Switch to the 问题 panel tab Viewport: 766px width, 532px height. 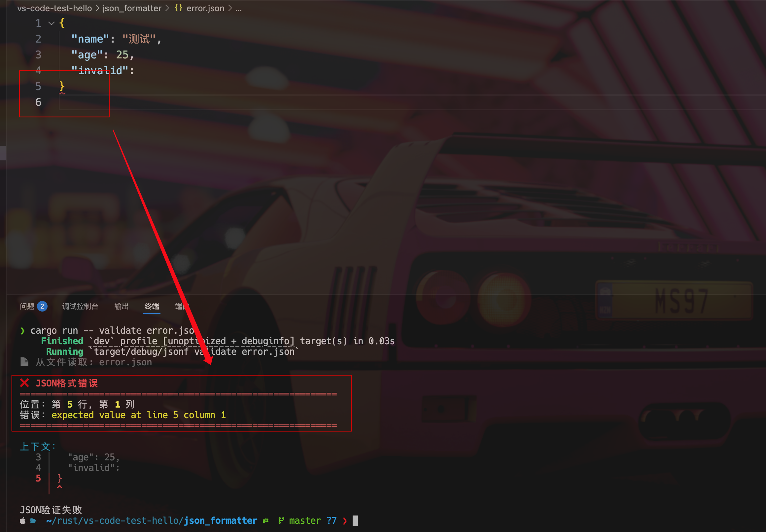coord(27,306)
